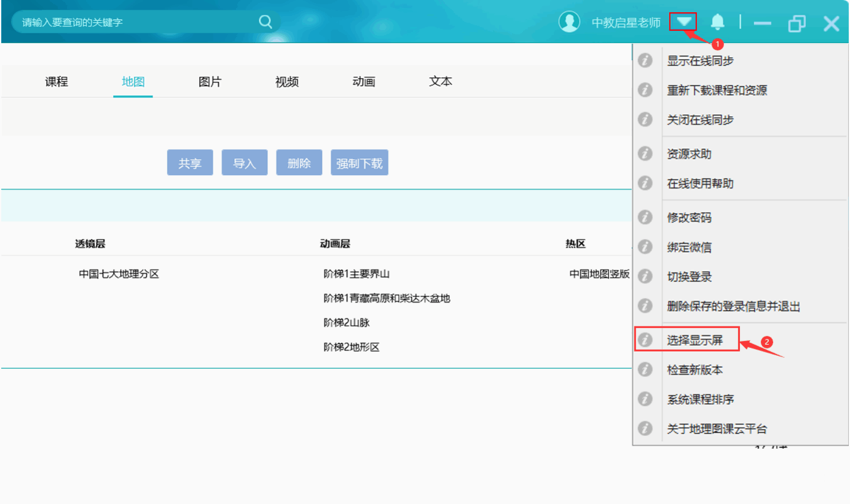Click the search magnifier icon
The height and width of the screenshot is (504, 850).
point(265,22)
